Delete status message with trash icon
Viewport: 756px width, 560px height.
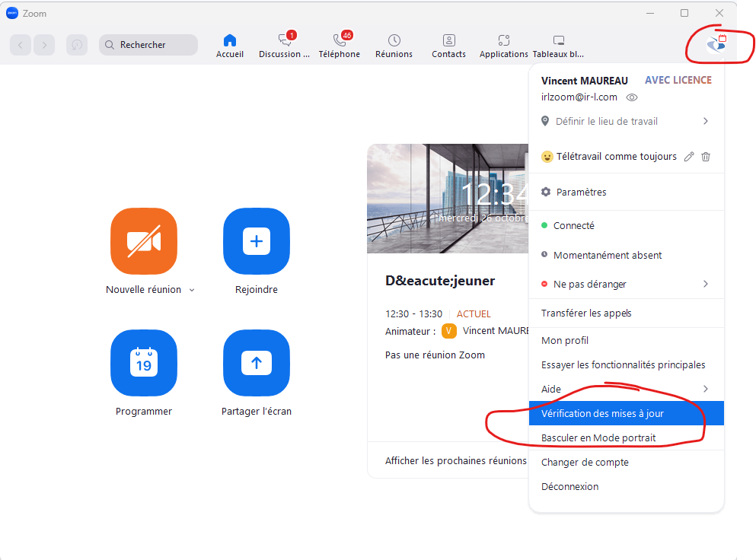pyautogui.click(x=706, y=157)
